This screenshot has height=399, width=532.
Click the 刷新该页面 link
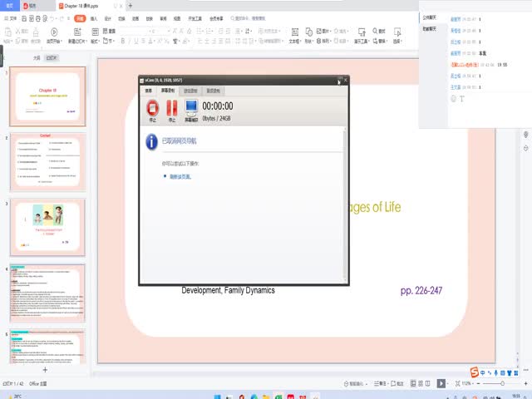180,176
